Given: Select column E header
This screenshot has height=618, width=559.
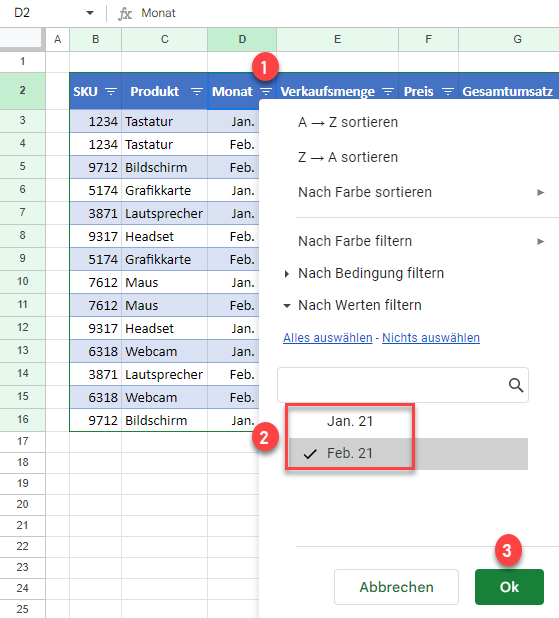Looking at the screenshot, I should click(337, 39).
